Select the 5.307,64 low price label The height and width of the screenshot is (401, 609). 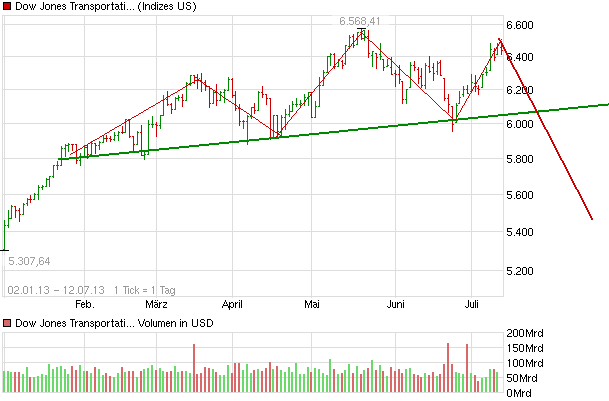(30, 261)
